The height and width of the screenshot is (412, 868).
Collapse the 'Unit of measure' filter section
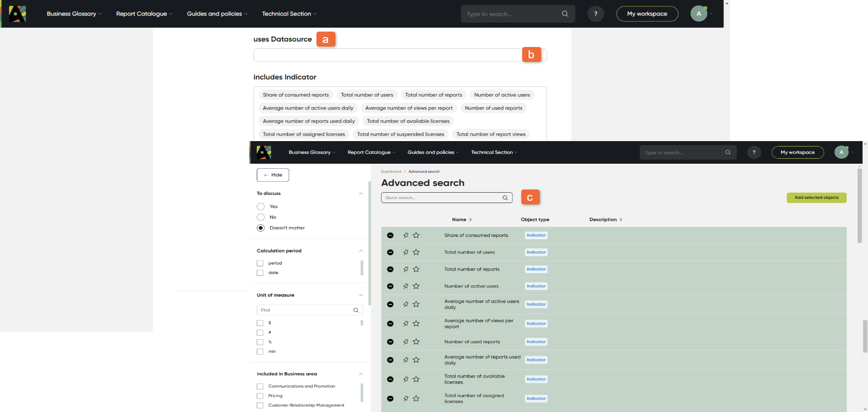pyautogui.click(x=361, y=295)
